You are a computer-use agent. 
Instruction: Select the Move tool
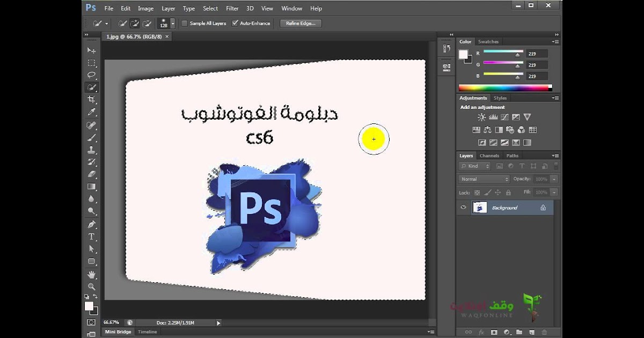click(x=92, y=50)
